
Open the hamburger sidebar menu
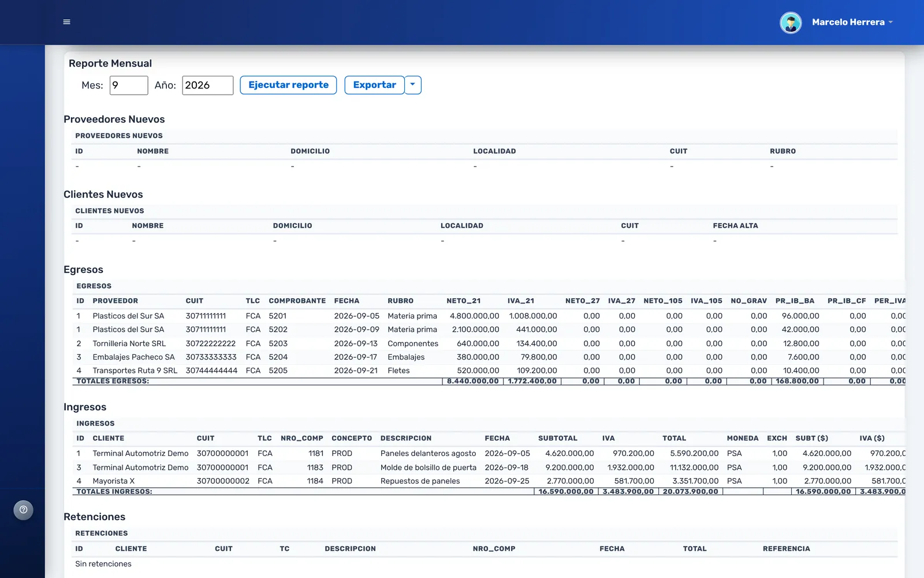click(66, 22)
